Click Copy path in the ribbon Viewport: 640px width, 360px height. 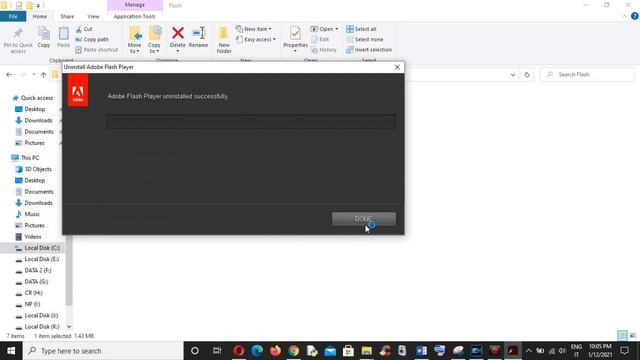point(92,39)
